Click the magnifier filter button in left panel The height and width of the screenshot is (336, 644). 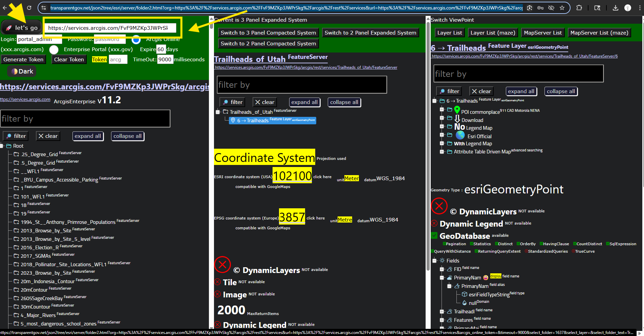(x=16, y=136)
